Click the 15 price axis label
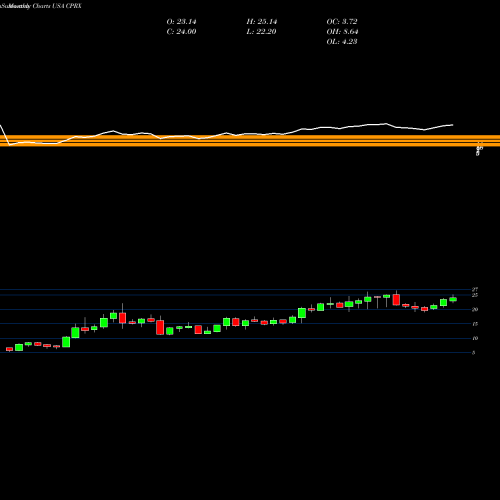This screenshot has width=500, height=500. tap(475, 324)
